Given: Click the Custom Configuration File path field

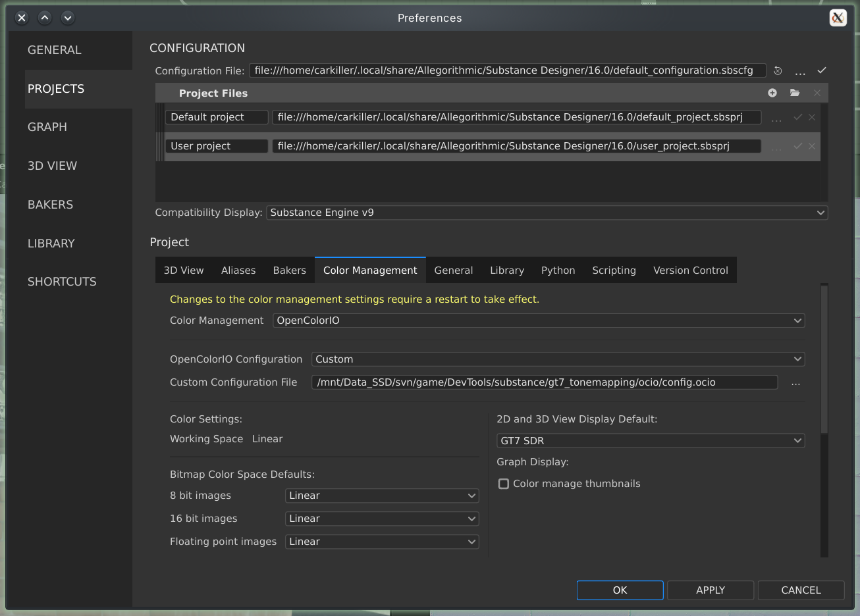Looking at the screenshot, I should [545, 382].
